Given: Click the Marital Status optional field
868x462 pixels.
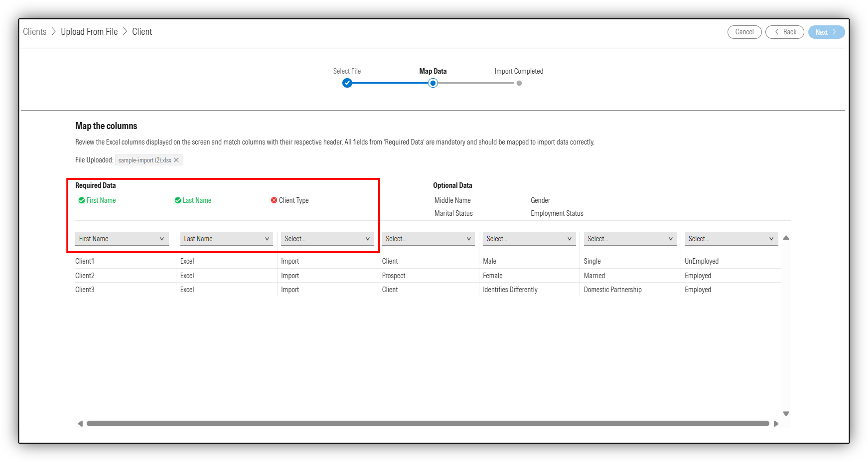Looking at the screenshot, I should coord(454,213).
